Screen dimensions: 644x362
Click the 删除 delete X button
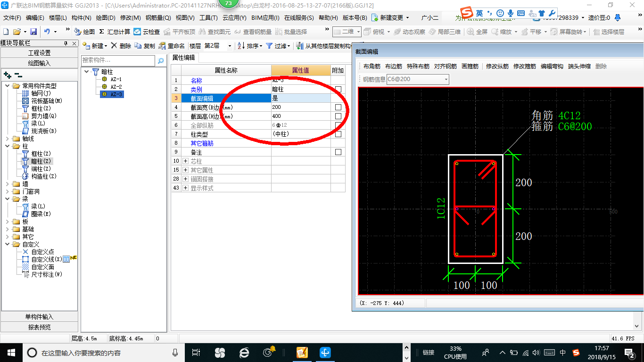point(121,46)
